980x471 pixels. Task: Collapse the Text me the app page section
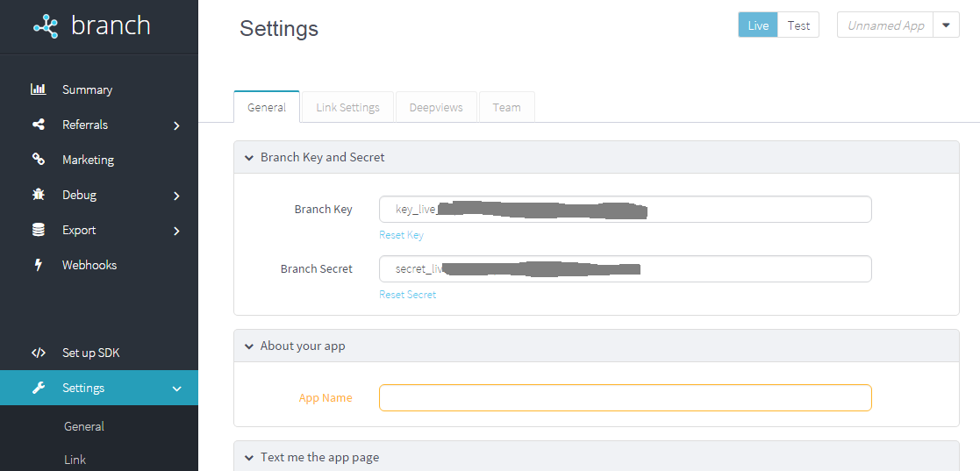(249, 457)
